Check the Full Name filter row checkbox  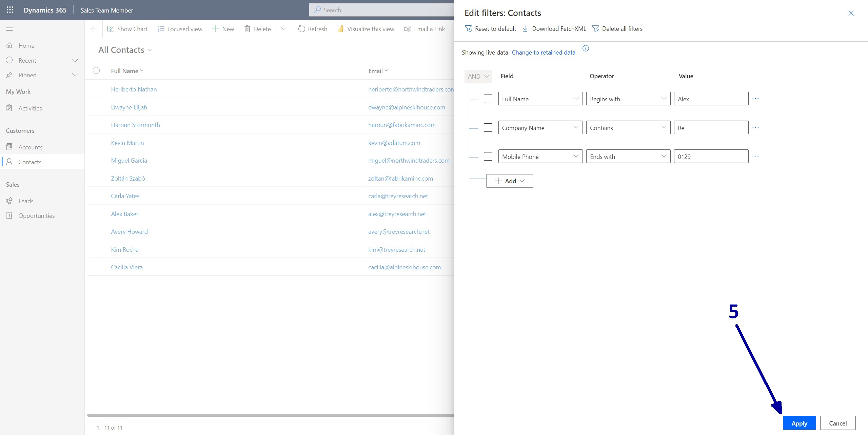click(x=488, y=99)
